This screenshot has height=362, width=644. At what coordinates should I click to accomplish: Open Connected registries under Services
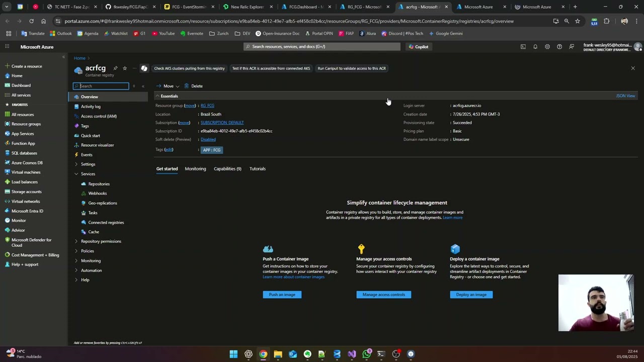106,223
